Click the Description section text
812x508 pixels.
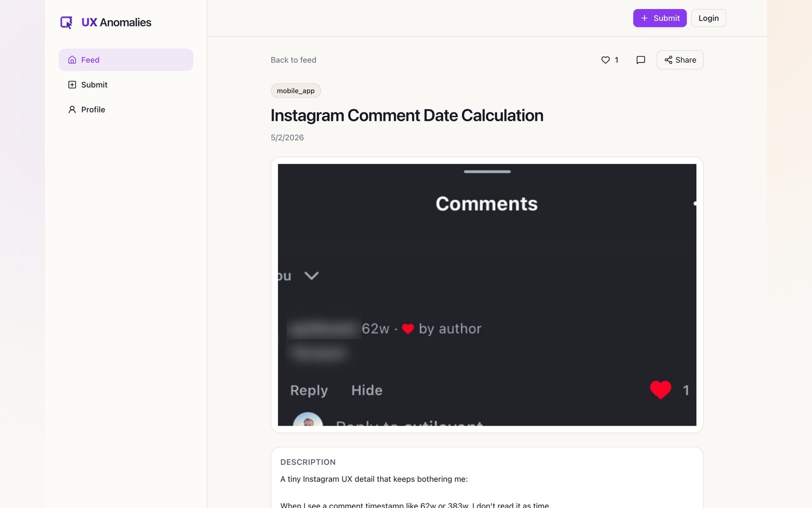374,479
